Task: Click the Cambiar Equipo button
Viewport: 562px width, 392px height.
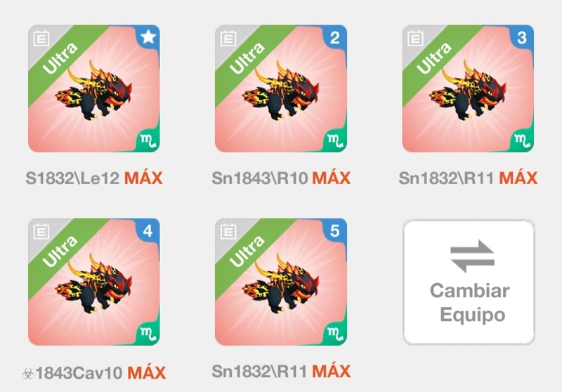Action: click(x=469, y=282)
